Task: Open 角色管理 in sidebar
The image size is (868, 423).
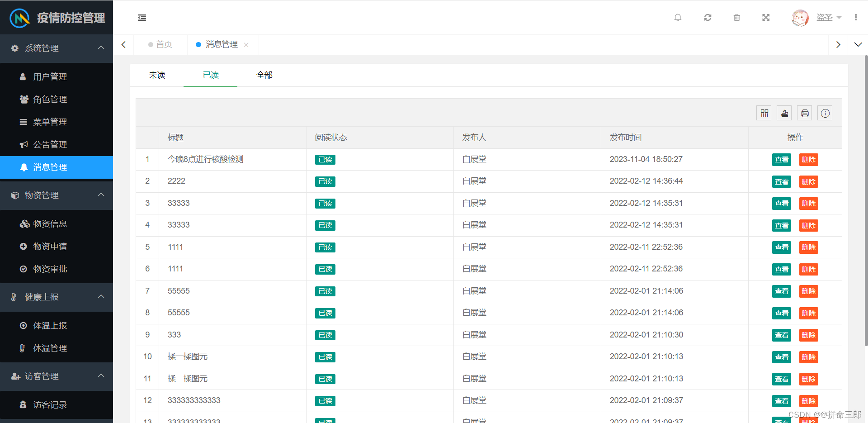Action: 57,100
